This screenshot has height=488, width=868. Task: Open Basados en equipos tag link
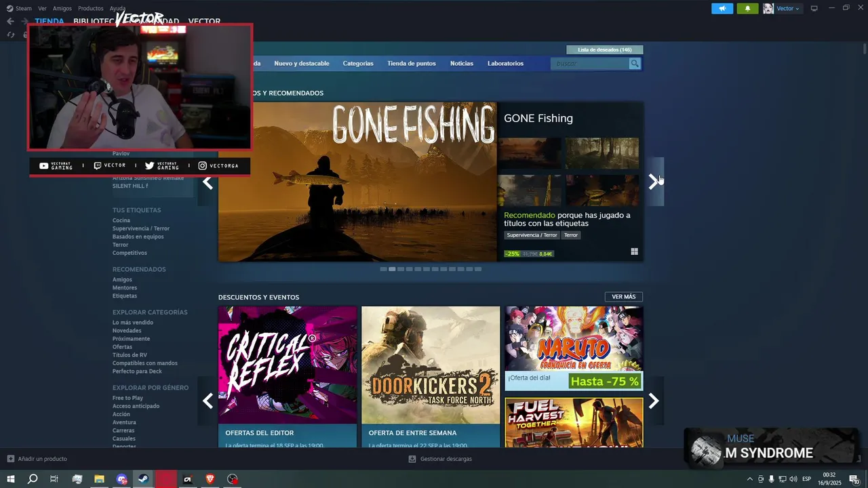[138, 237]
